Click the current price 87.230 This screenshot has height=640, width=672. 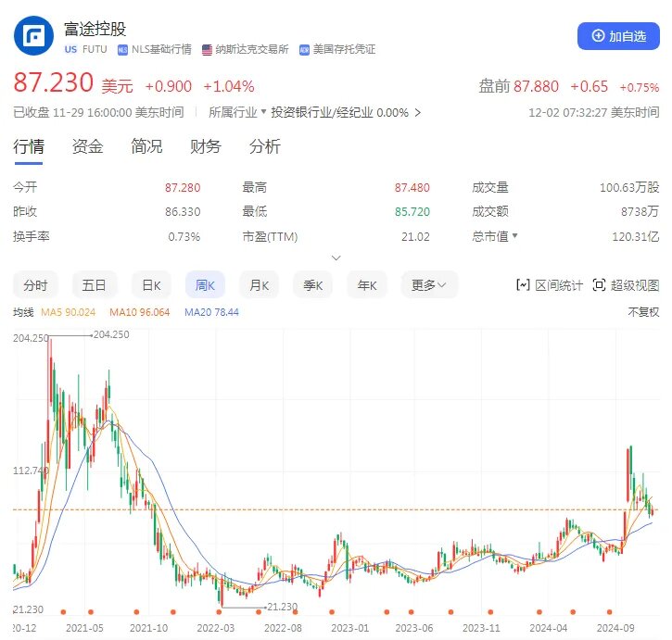click(54, 82)
